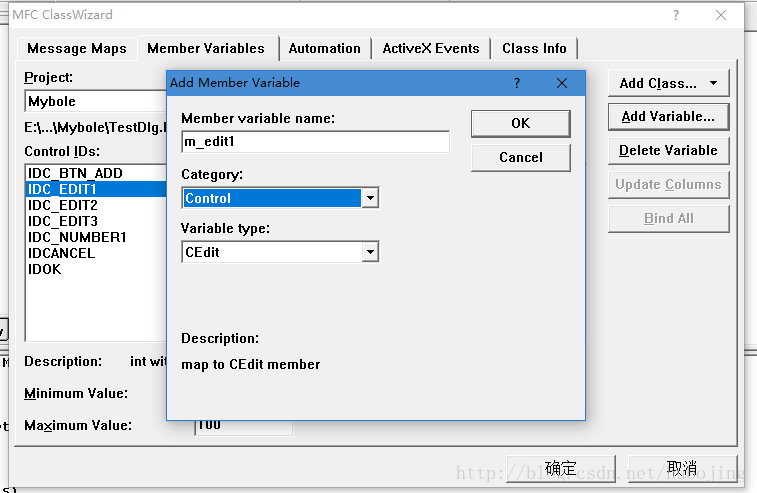Select IDCANCEL in Control IDs list
The image size is (757, 493).
[x=61, y=253]
